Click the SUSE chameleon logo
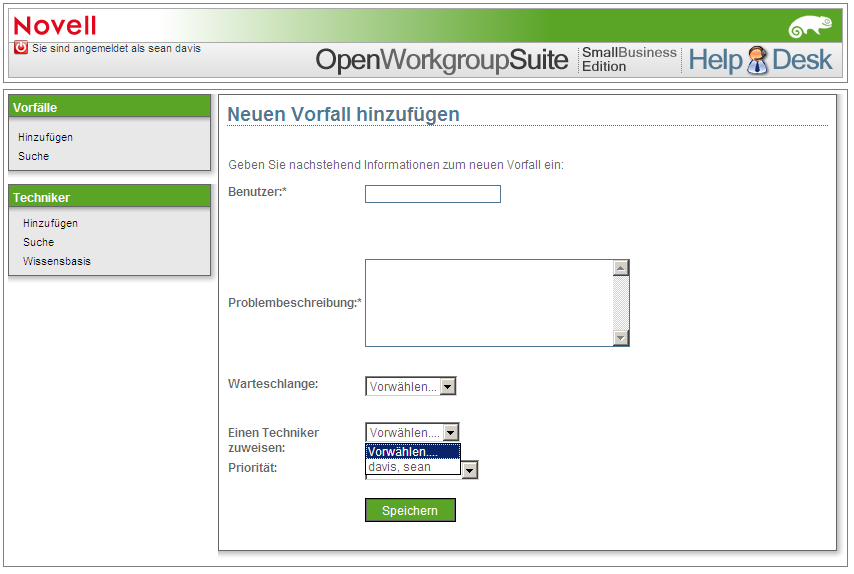Image resolution: width=854 pixels, height=574 pixels. pyautogui.click(x=810, y=27)
